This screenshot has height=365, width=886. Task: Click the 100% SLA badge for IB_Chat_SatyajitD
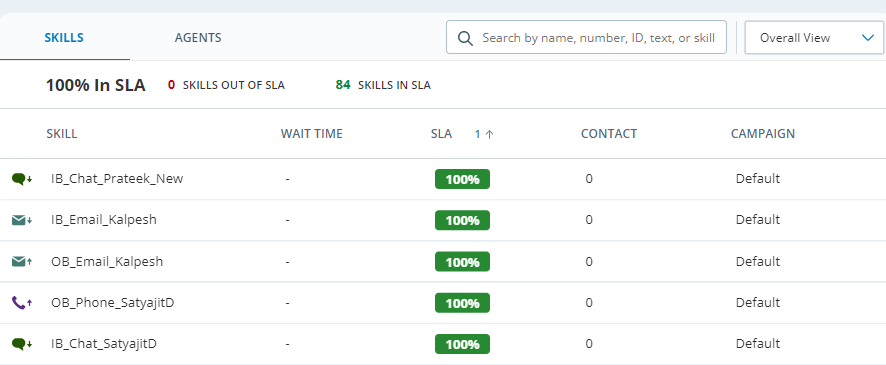pyautogui.click(x=462, y=344)
